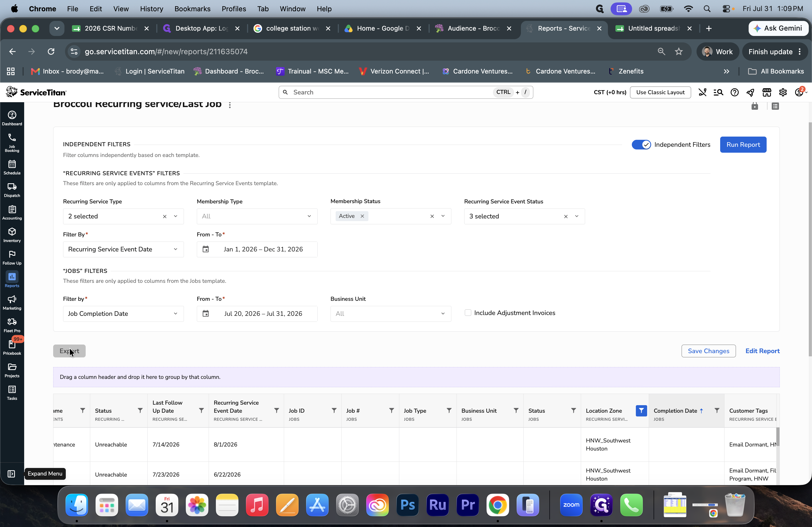This screenshot has height=527, width=812.
Task: Open Pricebook in sidebar
Action: coord(12,347)
